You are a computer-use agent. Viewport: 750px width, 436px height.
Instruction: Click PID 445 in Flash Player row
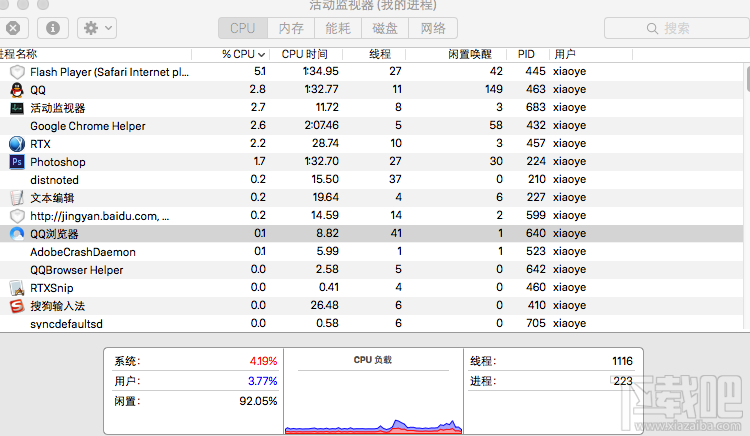pyautogui.click(x=535, y=71)
